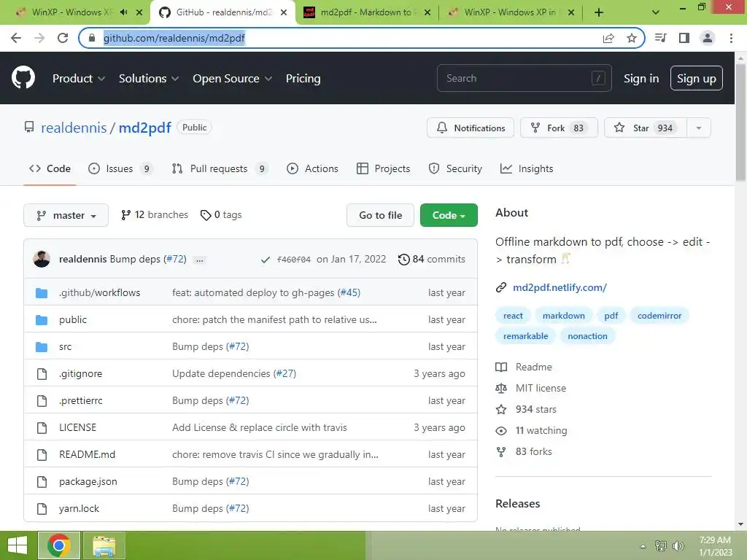Viewport: 747px width, 560px height.
Task: Expand the Solutions menu
Action: click(149, 79)
